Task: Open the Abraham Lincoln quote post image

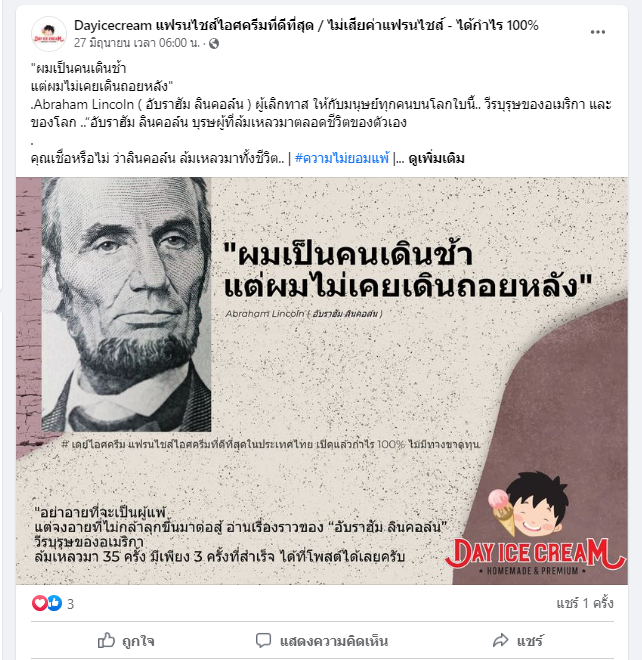Action: pyautogui.click(x=322, y=381)
